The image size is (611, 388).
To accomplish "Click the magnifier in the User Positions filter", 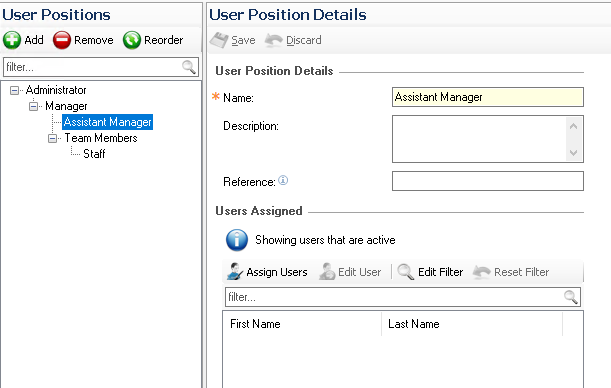I will [x=189, y=67].
